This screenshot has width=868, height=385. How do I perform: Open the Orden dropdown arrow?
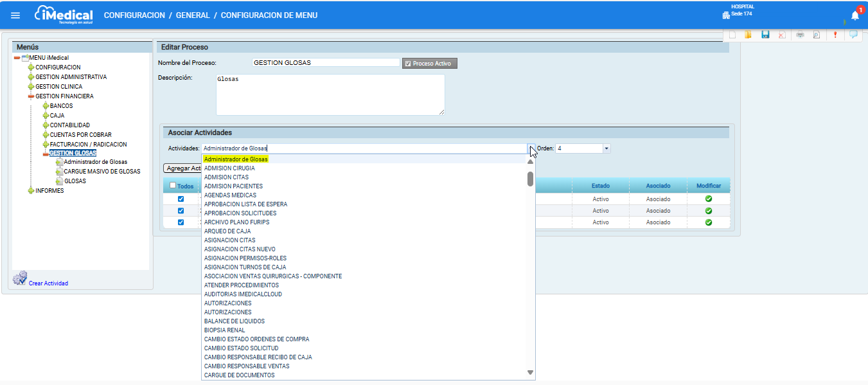[607, 148]
